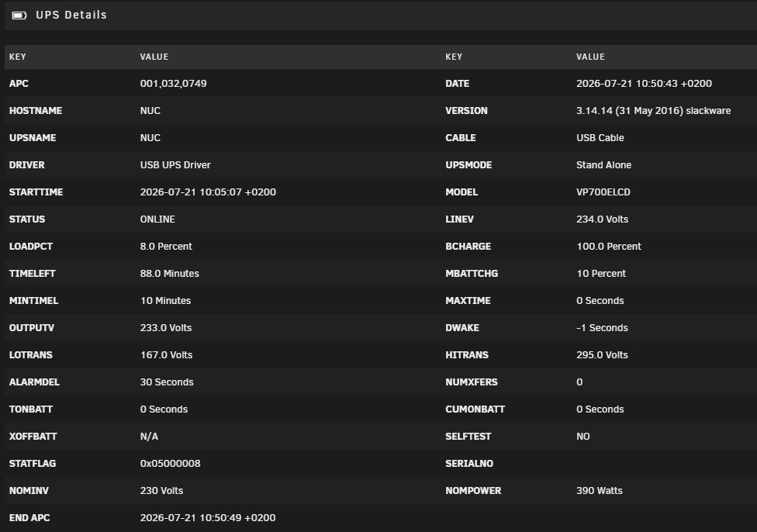The width and height of the screenshot is (757, 532).
Task: Click the MODEL value VP700ELCD
Action: tap(603, 192)
